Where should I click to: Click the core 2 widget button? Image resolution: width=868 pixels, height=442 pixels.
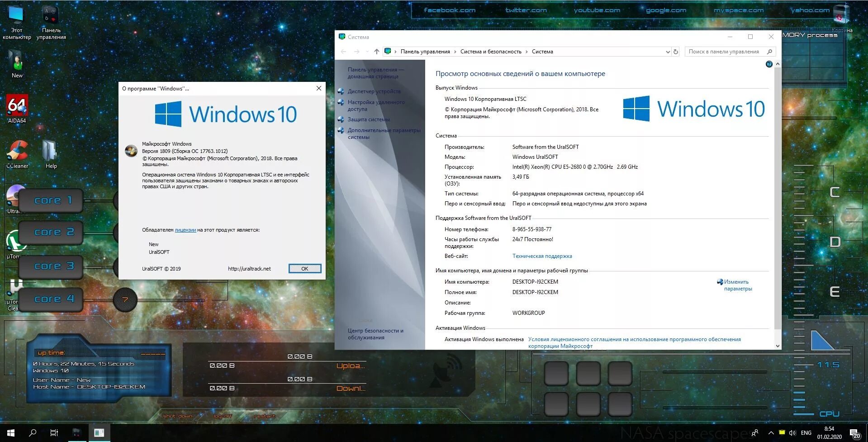51,232
